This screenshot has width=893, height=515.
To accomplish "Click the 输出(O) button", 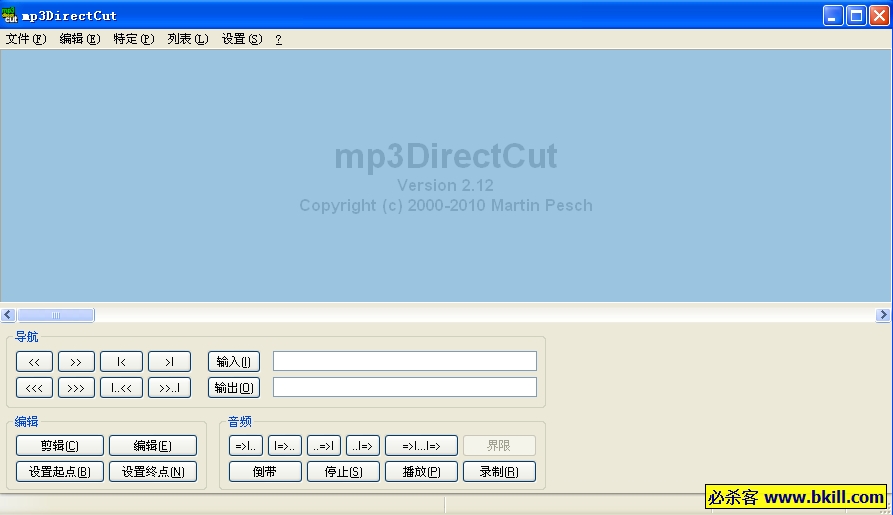I will tap(234, 388).
